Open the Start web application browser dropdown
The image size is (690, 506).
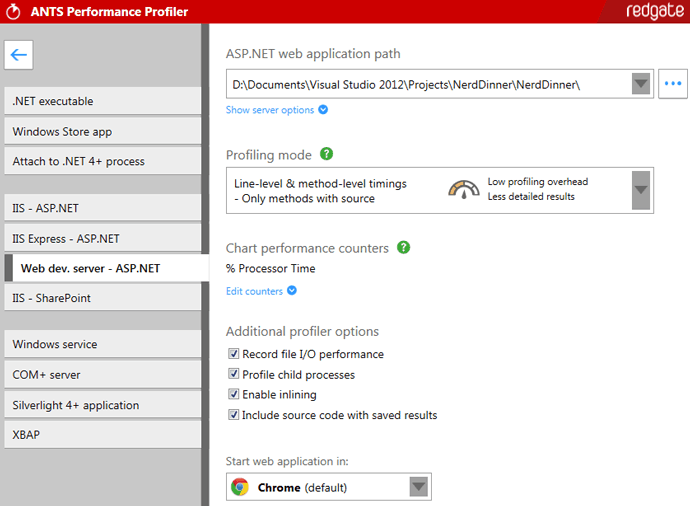click(419, 487)
